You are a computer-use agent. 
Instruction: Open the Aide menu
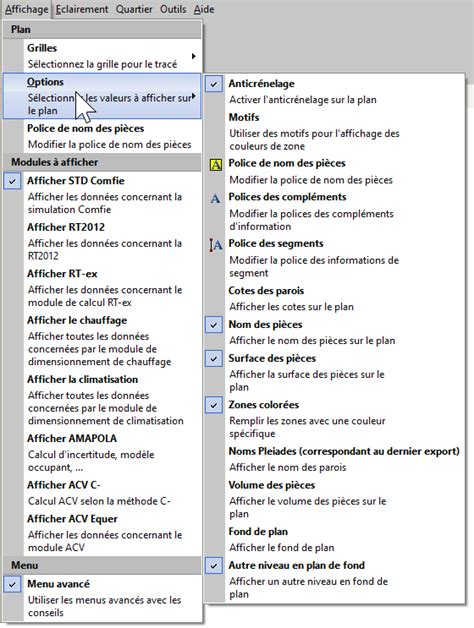tap(204, 9)
